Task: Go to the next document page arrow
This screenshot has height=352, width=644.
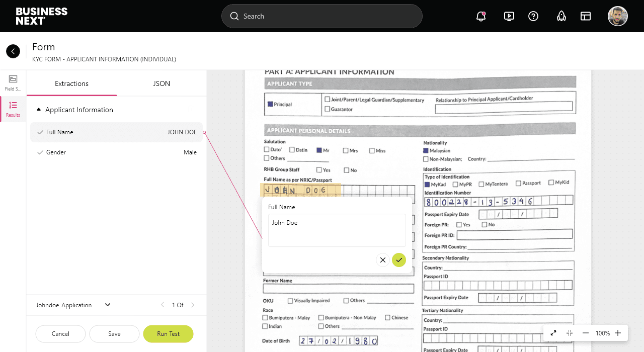Action: (x=193, y=305)
